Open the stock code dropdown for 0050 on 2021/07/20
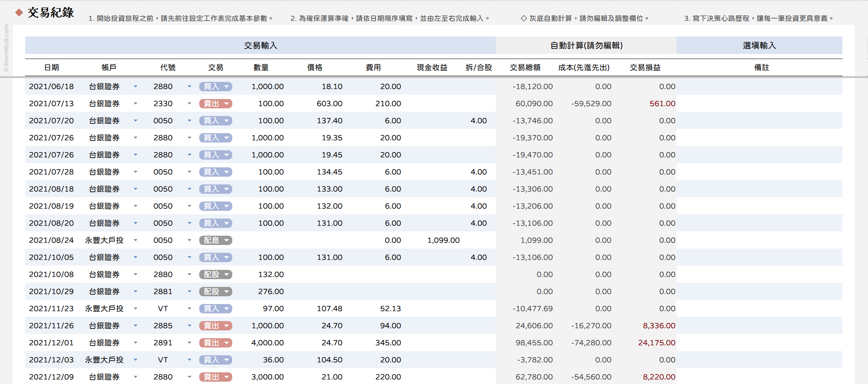 pos(189,120)
